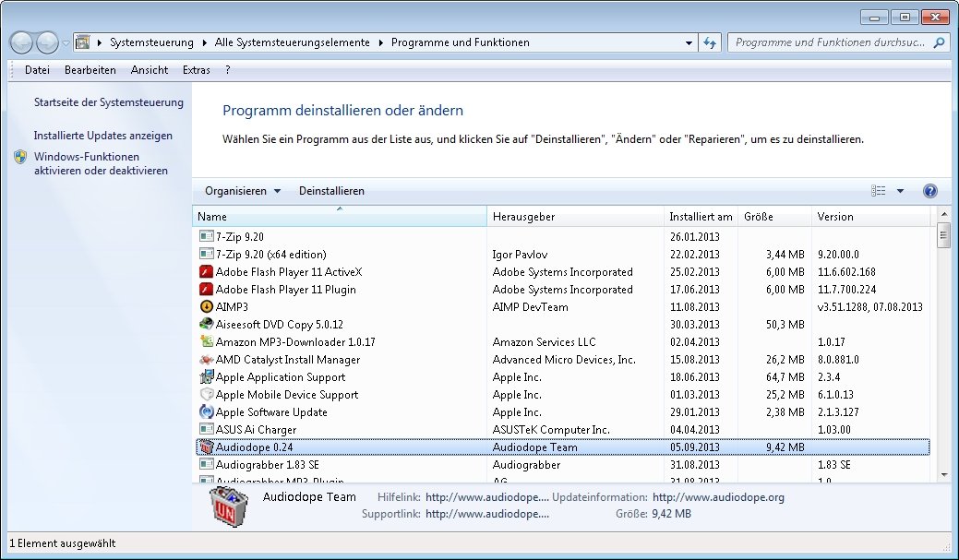This screenshot has width=959, height=560.
Task: Open the change-view dropdown arrow
Action: [900, 191]
